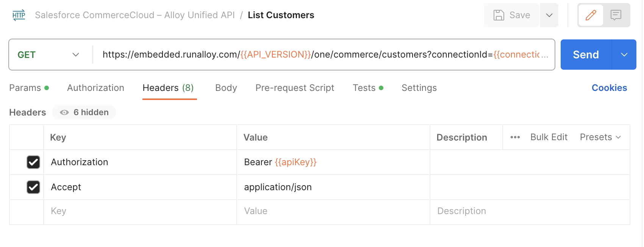This screenshot has width=644, height=247.
Task: Click Bulk Edit for headers
Action: [549, 137]
